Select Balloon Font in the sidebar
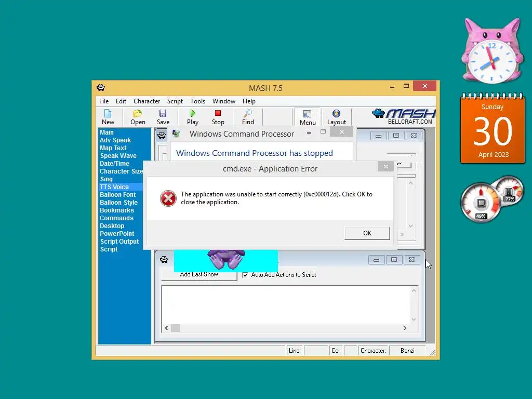Image resolution: width=532 pixels, height=399 pixels. pyautogui.click(x=117, y=195)
